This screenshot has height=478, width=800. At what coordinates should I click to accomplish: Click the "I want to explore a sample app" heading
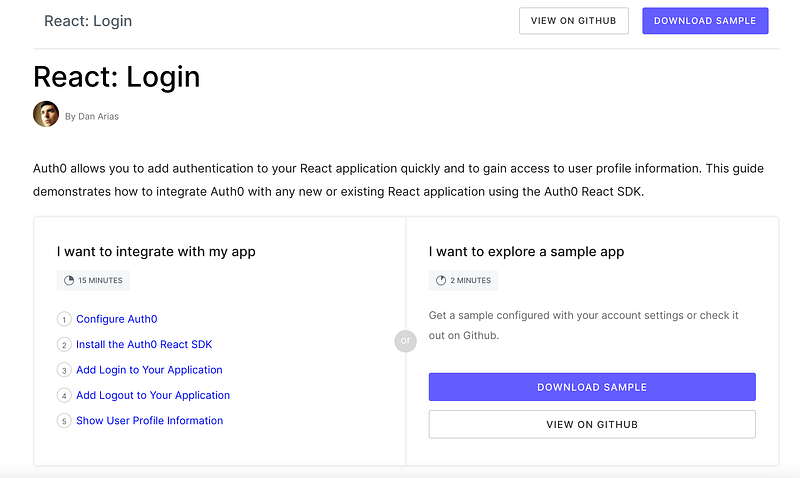tap(526, 252)
